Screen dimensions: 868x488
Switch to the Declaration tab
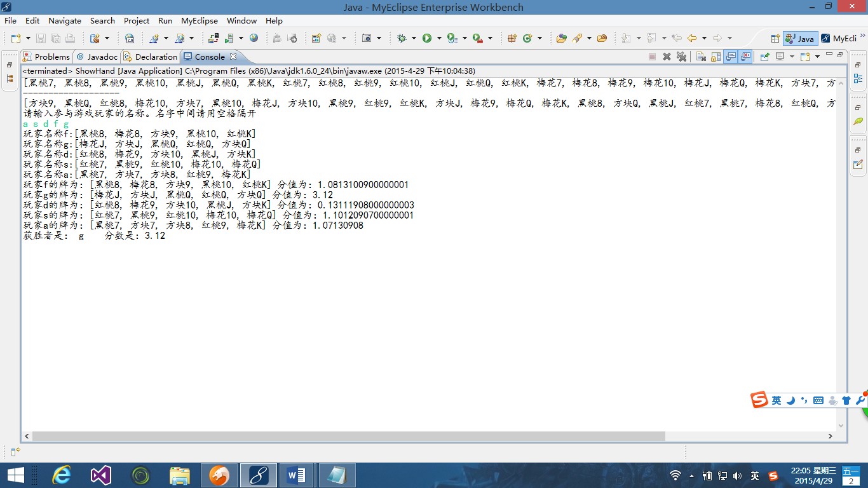(x=151, y=57)
